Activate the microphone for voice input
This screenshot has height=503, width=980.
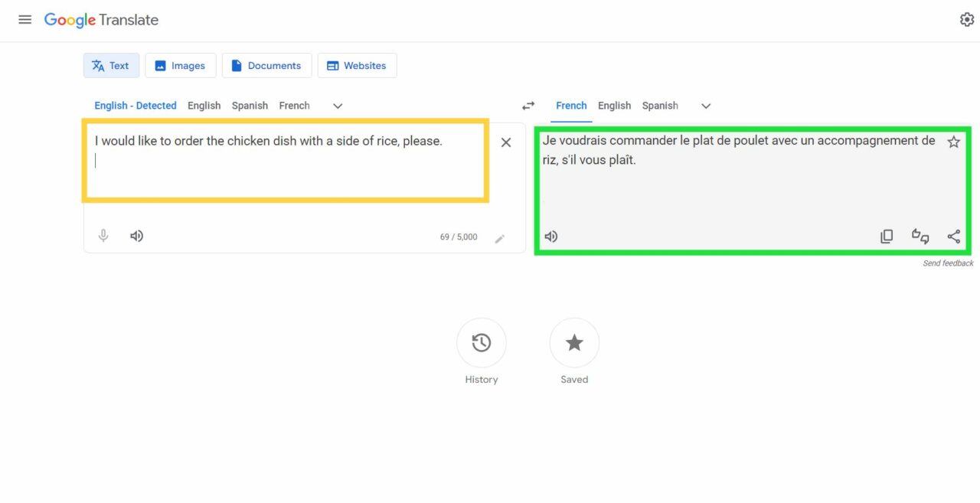(103, 236)
